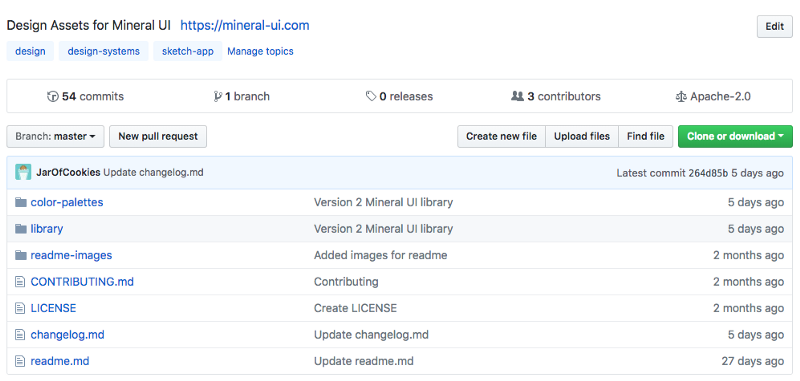800x381 pixels.
Task: Click the license scale icon near Apache-2.0
Action: 681,96
